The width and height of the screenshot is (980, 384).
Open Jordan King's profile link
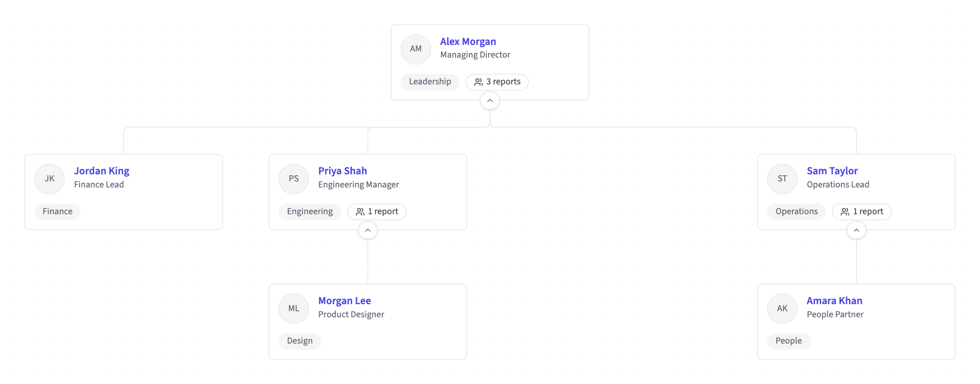(102, 171)
